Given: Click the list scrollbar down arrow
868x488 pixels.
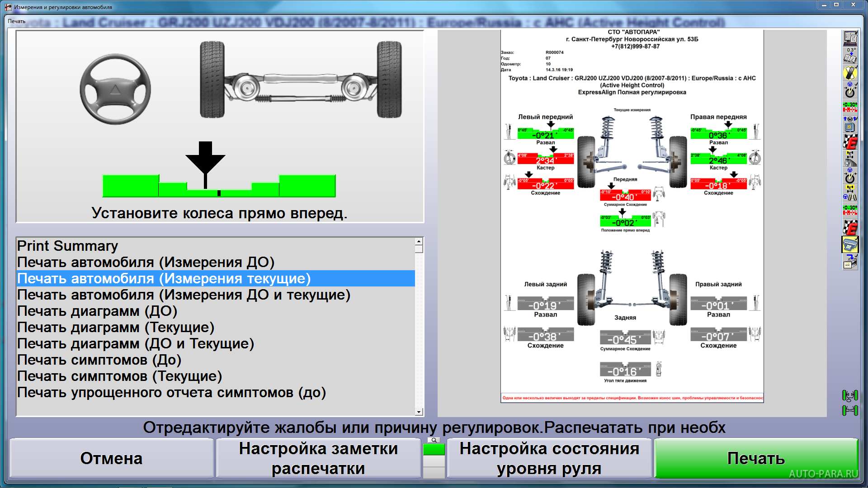Looking at the screenshot, I should tap(419, 412).
